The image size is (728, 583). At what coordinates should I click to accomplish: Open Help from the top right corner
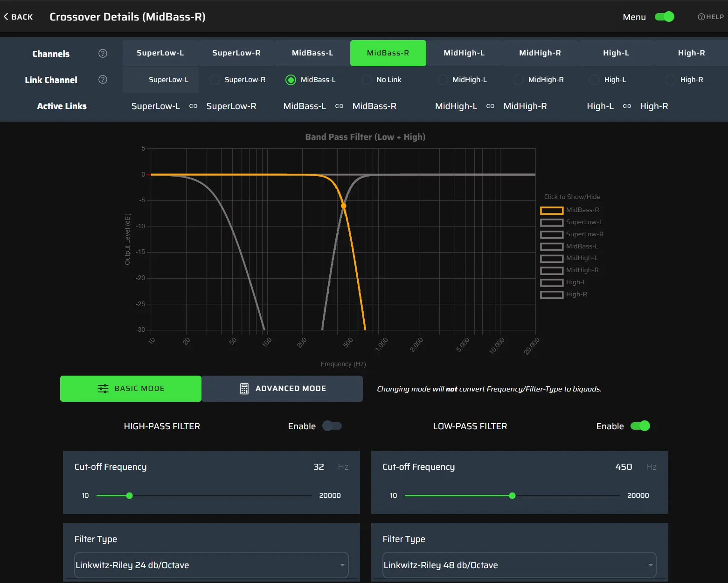(x=710, y=17)
